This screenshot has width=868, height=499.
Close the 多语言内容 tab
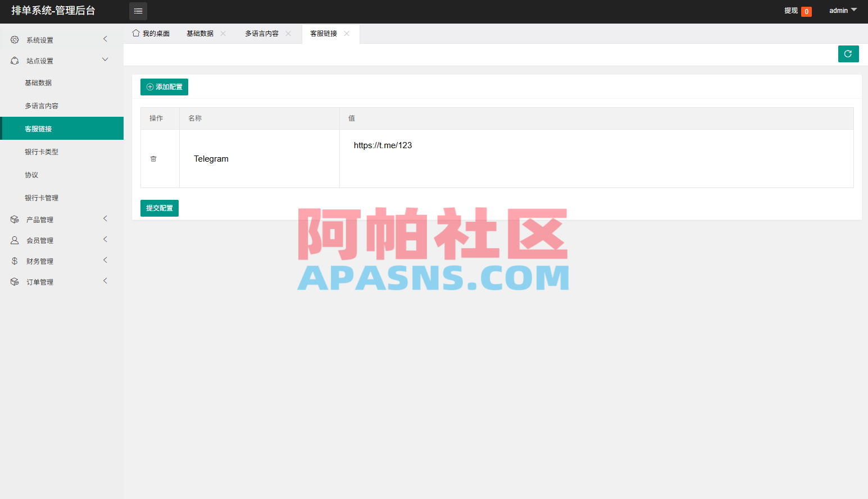coord(288,34)
